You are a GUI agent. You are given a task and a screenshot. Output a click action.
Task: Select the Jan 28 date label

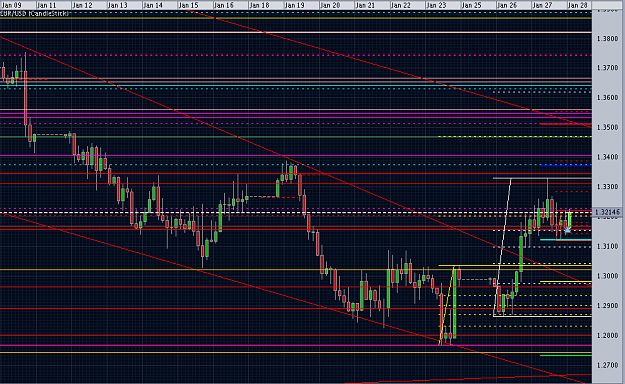pyautogui.click(x=578, y=5)
